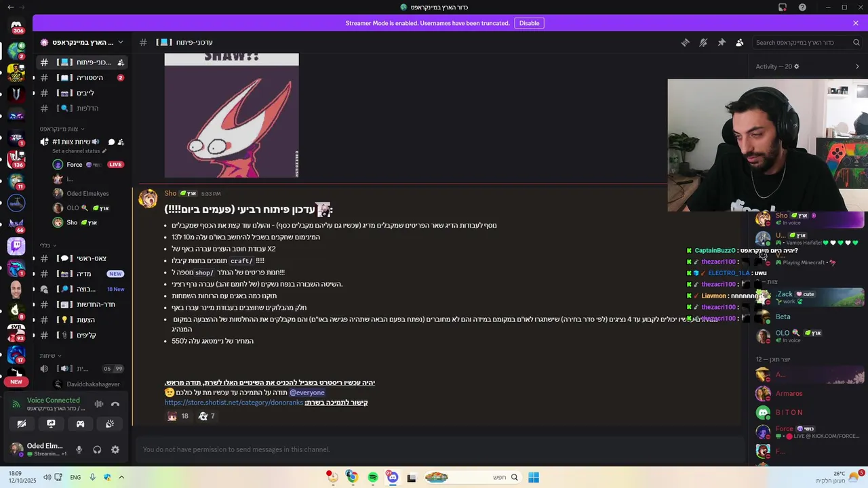Open Activity settings gear icon
This screenshot has width=868, height=488.
[797, 66]
